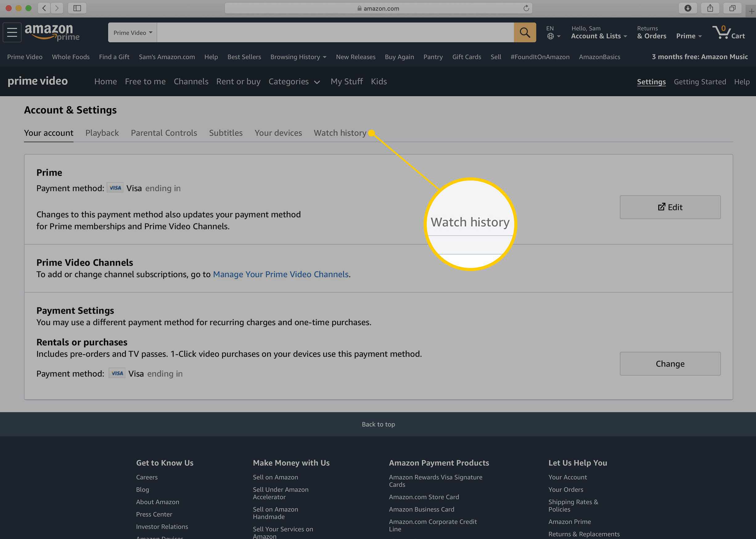Click the Prime membership menu item
Image resolution: width=756 pixels, height=539 pixels.
point(687,33)
